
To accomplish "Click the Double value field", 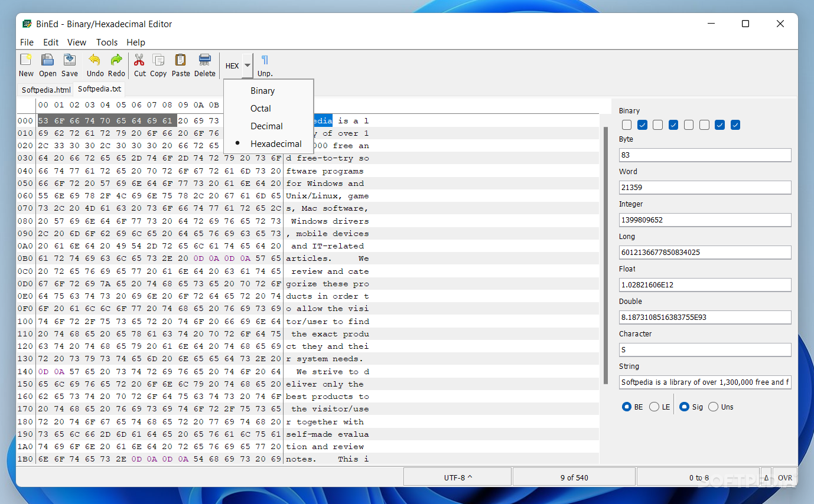I will coord(705,317).
